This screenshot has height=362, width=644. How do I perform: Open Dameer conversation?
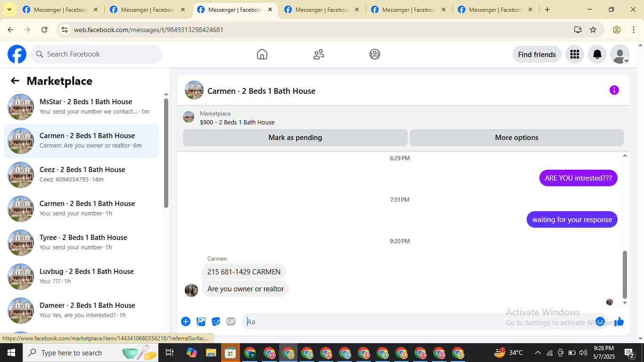(x=82, y=311)
